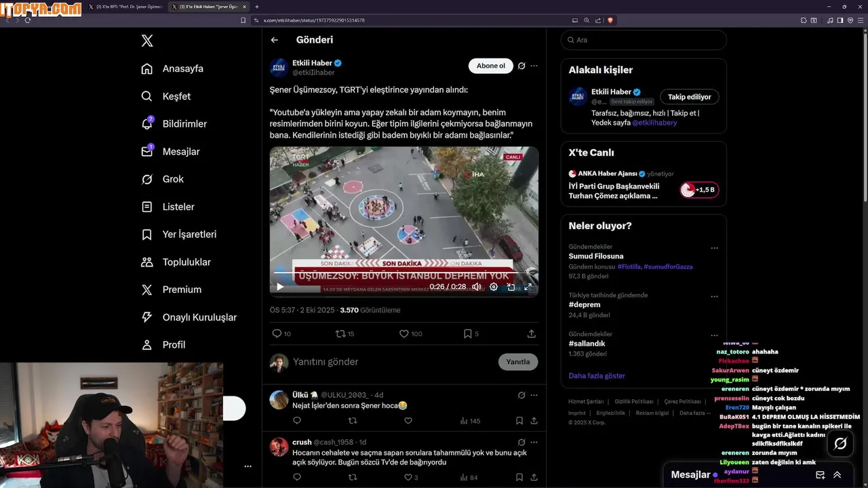
Task: Open Etkili Haber profile avatar on post
Action: click(x=279, y=67)
